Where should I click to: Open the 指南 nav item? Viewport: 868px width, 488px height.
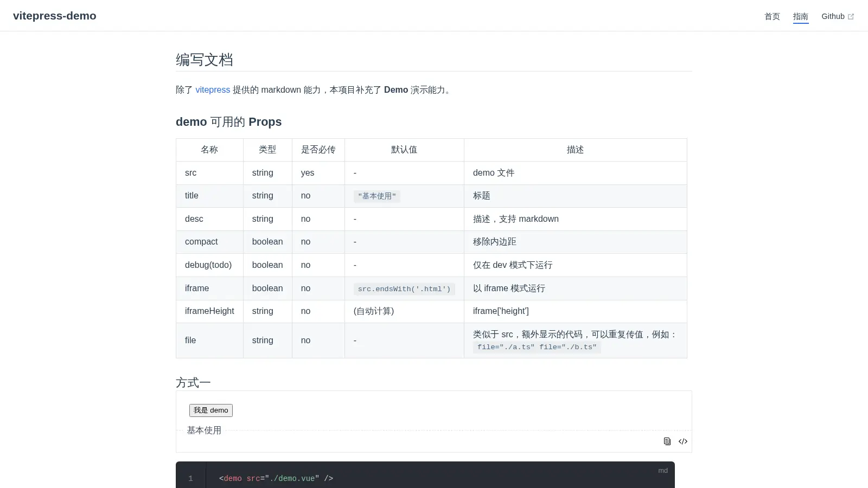click(801, 16)
